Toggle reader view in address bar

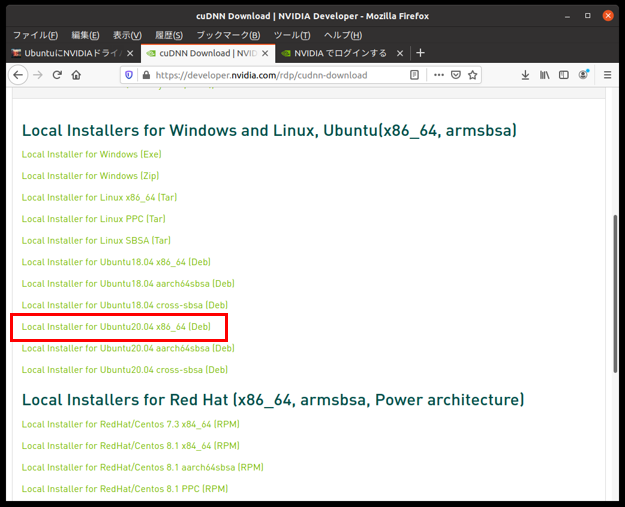coord(415,75)
